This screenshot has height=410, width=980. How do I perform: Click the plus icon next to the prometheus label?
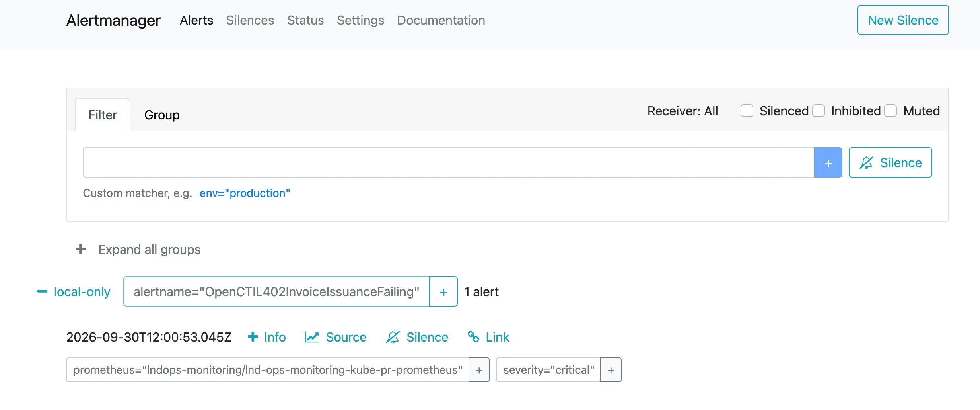[479, 370]
